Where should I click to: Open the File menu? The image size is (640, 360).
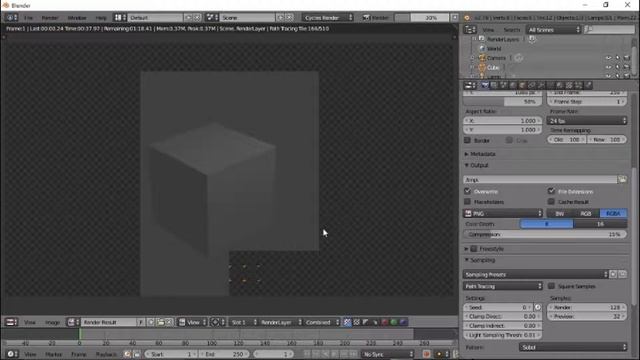(x=28, y=18)
